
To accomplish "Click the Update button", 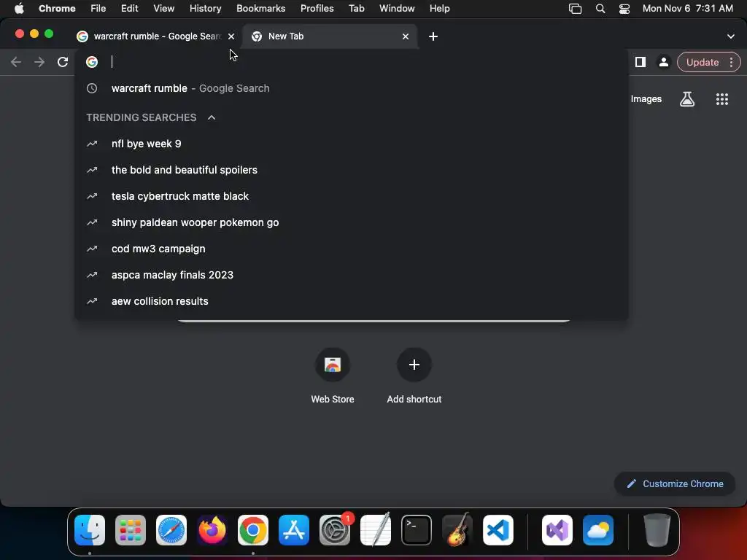I will point(703,63).
